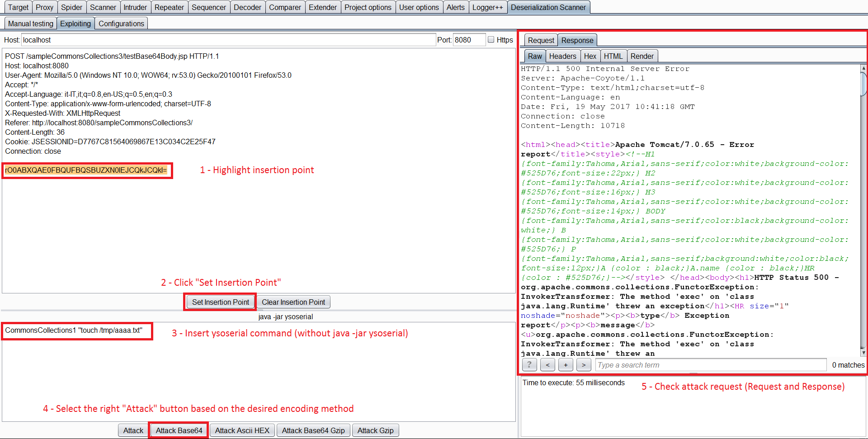Switch to the Configurations subtab
This screenshot has width=868, height=439.
point(121,23)
